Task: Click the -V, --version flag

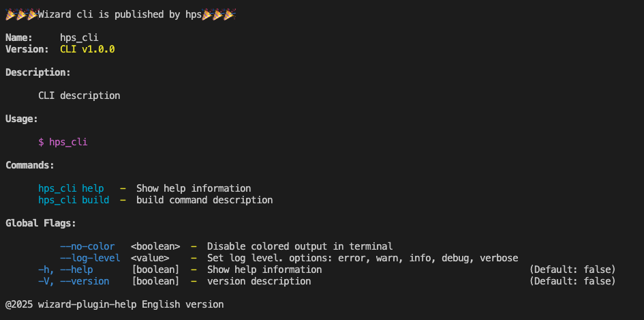Action: coord(74,281)
